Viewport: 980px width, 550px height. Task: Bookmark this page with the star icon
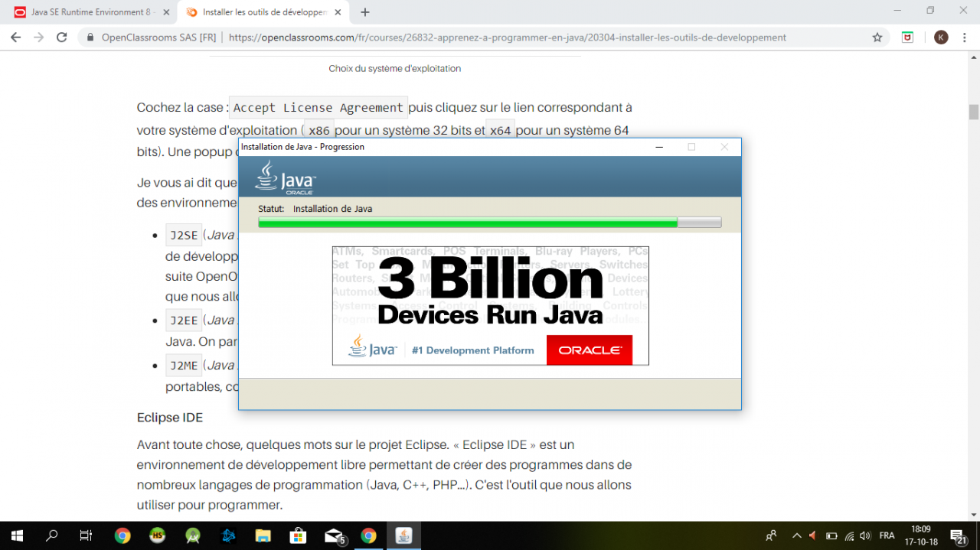tap(877, 37)
